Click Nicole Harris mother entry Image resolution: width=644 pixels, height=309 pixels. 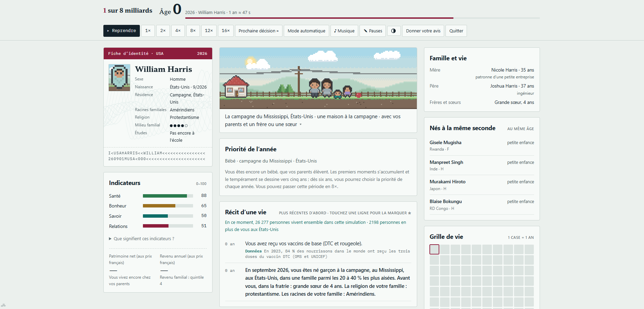[482, 73]
